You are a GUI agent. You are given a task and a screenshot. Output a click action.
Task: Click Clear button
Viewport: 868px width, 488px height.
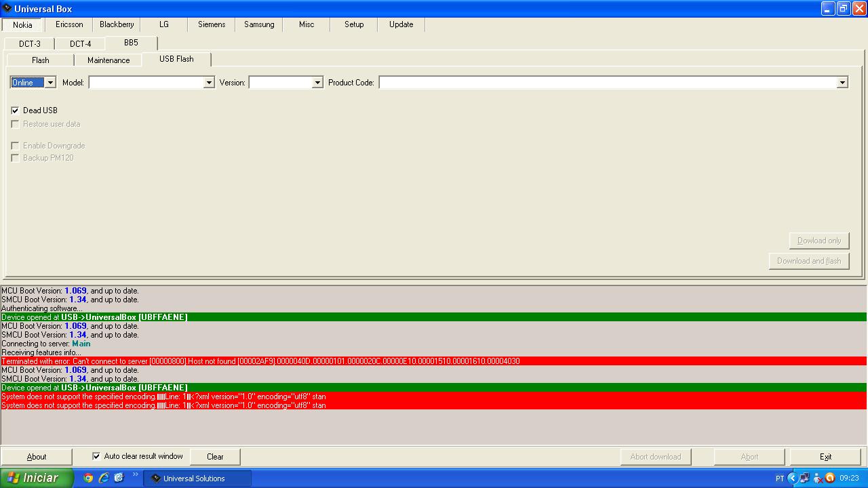215,457
